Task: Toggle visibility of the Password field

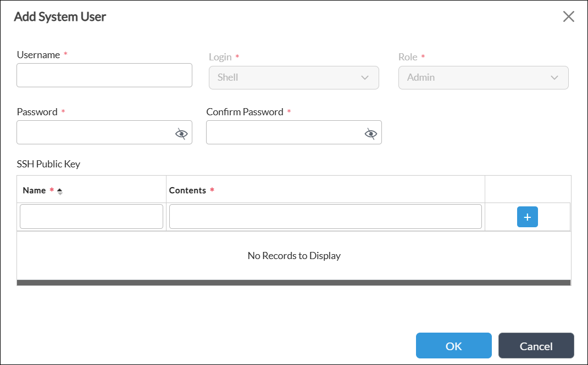Action: (181, 132)
